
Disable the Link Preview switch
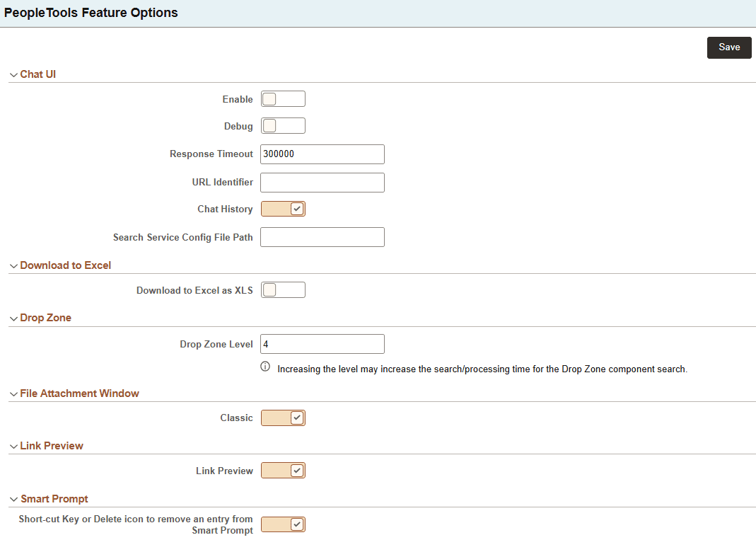pos(283,471)
